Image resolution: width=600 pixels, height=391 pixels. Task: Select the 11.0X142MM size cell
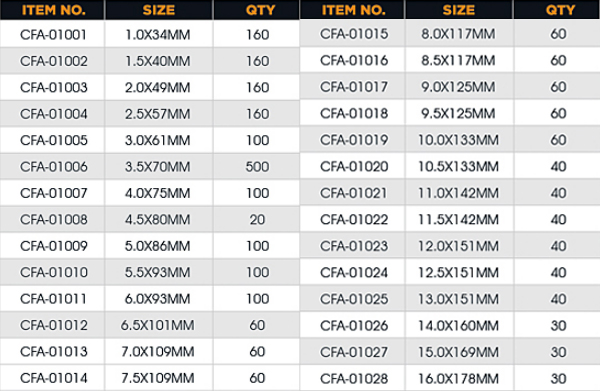coord(458,193)
